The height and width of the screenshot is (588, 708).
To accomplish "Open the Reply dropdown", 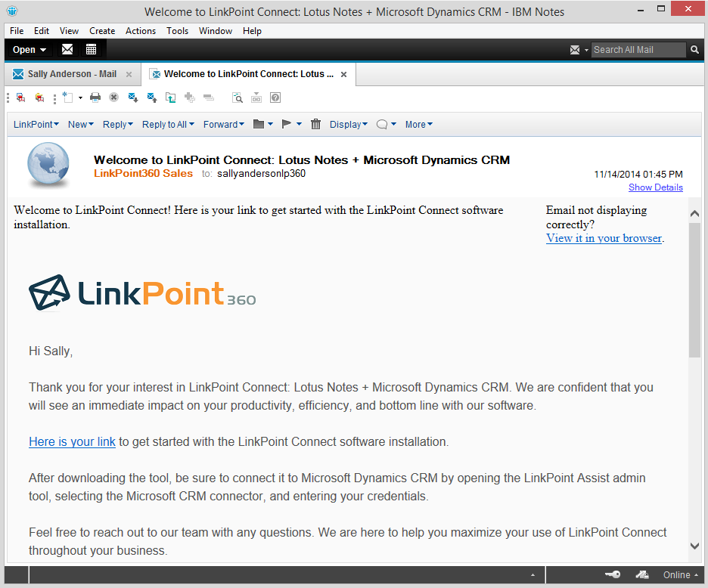I will pyautogui.click(x=118, y=125).
